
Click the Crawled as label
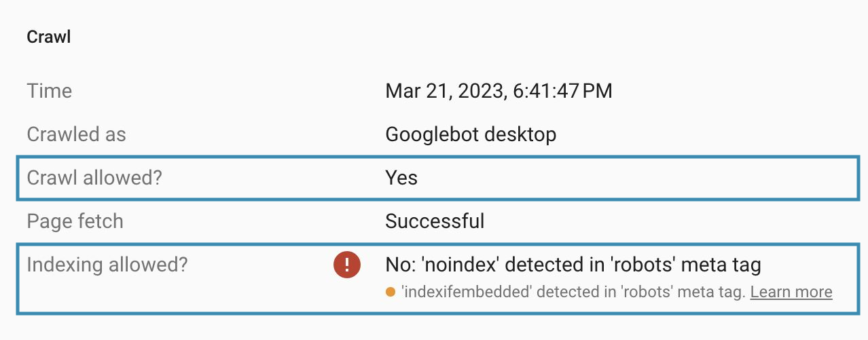click(x=76, y=134)
